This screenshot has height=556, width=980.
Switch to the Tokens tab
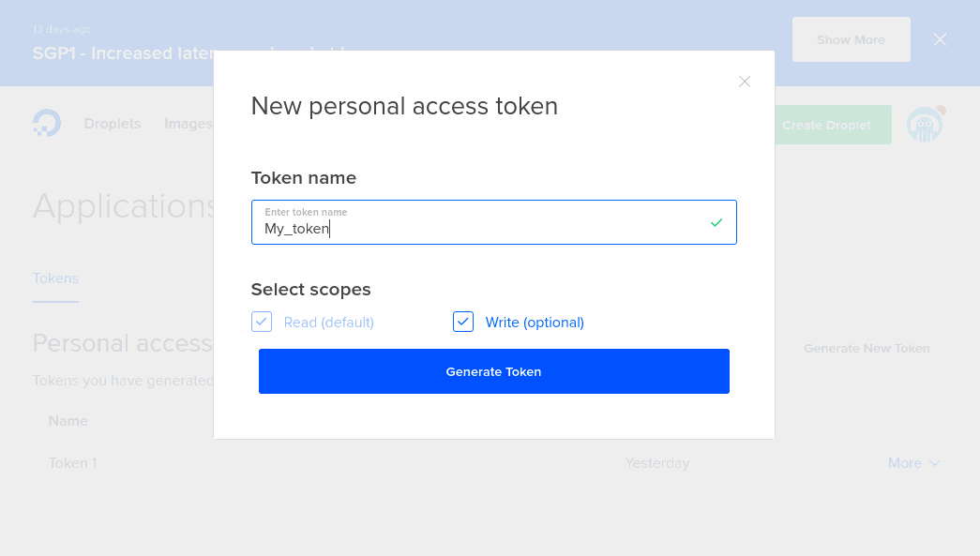point(55,278)
